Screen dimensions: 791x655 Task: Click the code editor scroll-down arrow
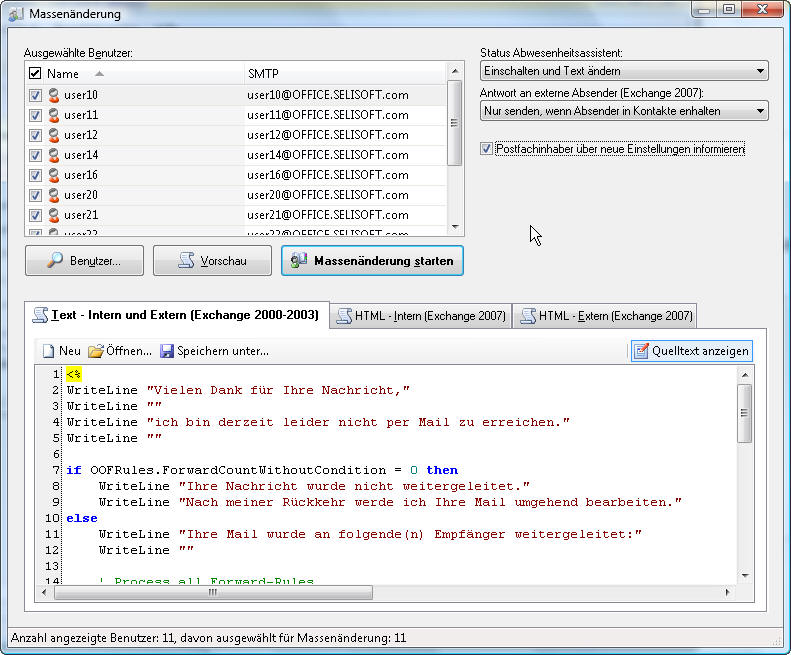tap(745, 575)
